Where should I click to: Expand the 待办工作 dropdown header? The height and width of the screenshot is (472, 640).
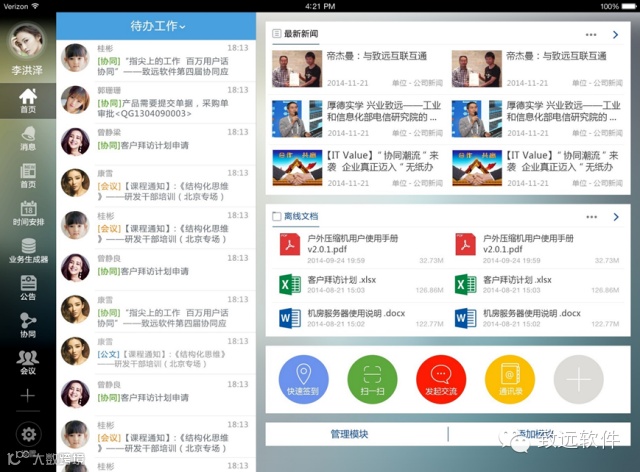(158, 26)
